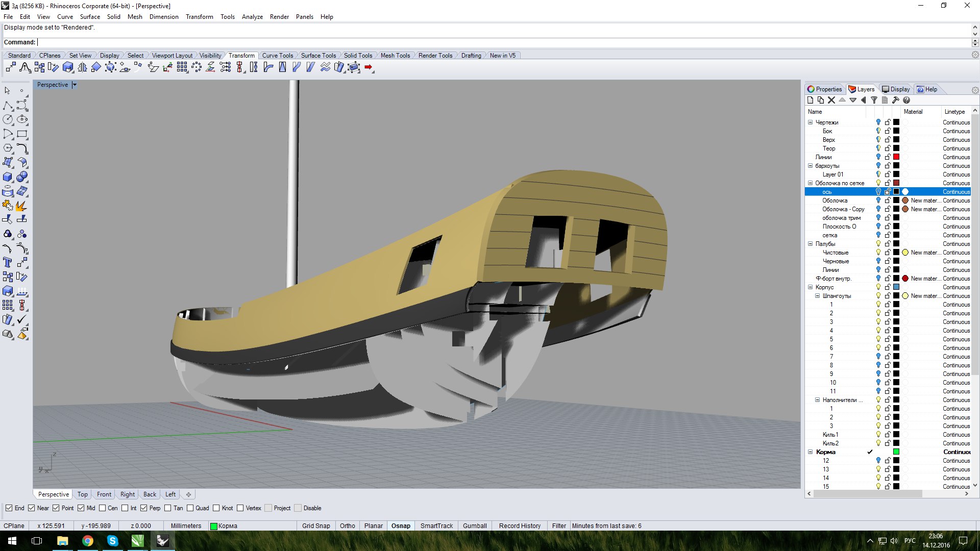Select the Taper transform tool
The width and height of the screenshot is (980, 551).
(x=282, y=67)
